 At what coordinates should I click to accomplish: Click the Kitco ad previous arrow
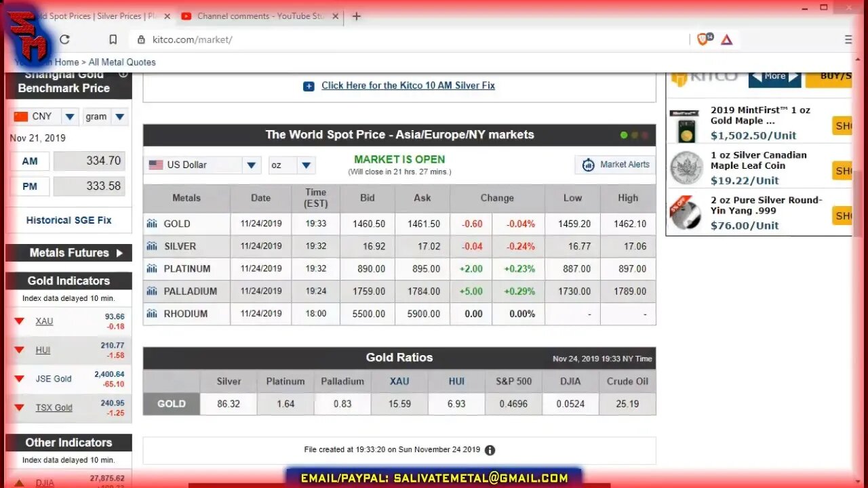pos(755,77)
